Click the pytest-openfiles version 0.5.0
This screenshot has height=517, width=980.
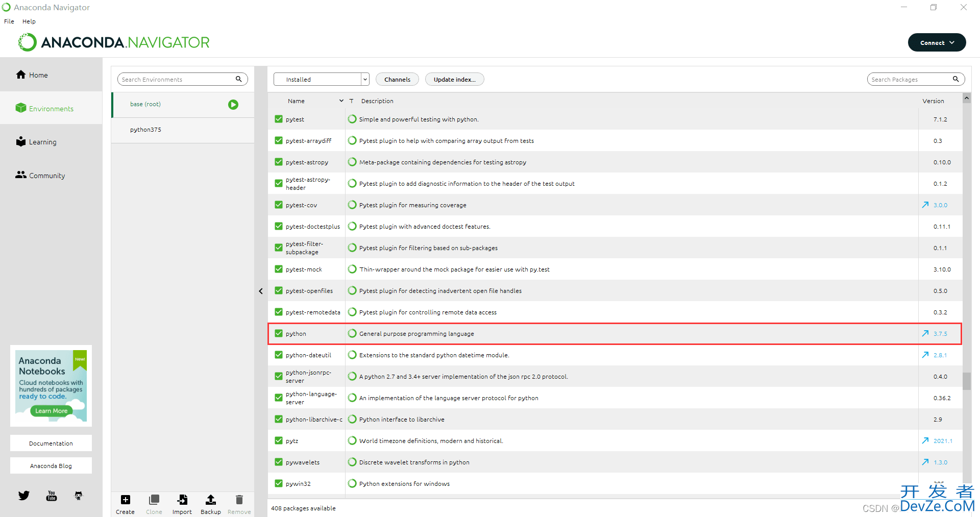tap(940, 291)
